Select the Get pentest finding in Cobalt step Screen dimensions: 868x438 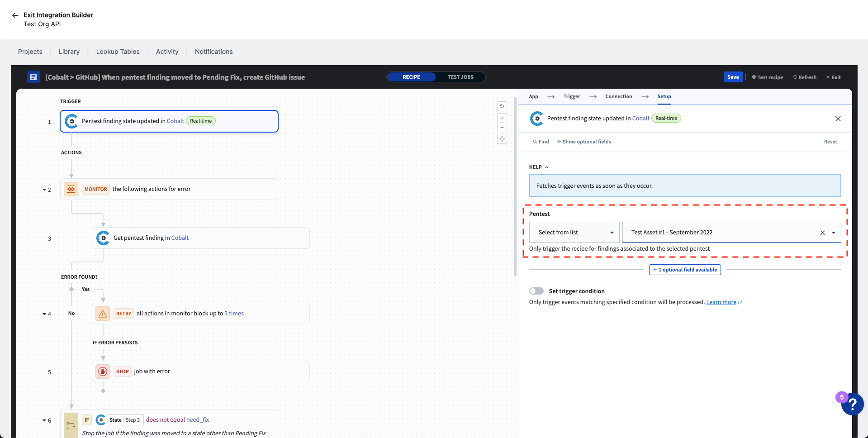coord(201,238)
